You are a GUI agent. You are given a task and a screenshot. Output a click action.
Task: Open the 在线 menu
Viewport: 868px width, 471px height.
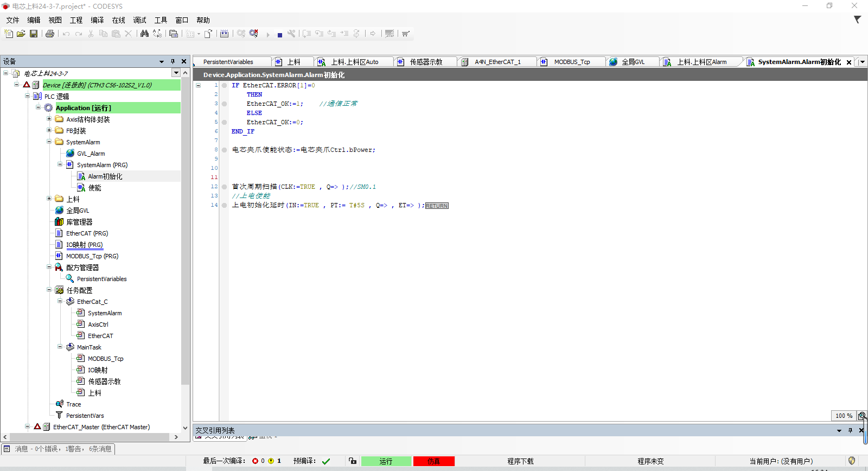[119, 20]
